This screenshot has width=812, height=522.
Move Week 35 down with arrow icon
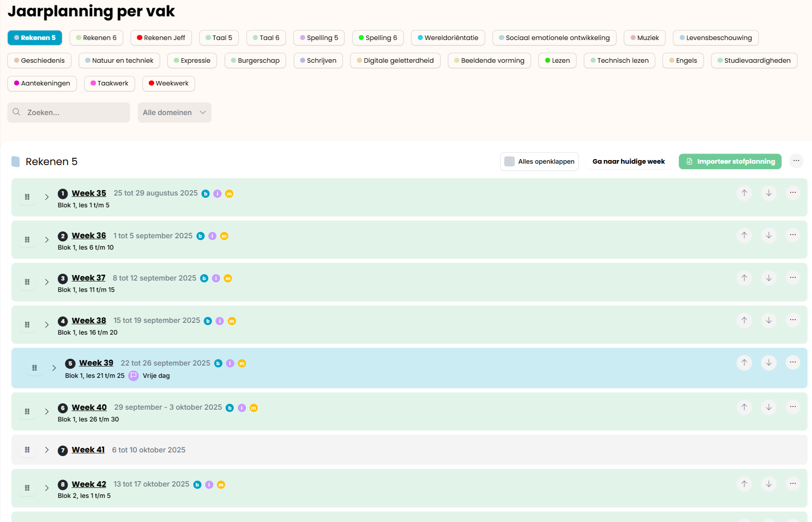(x=768, y=193)
